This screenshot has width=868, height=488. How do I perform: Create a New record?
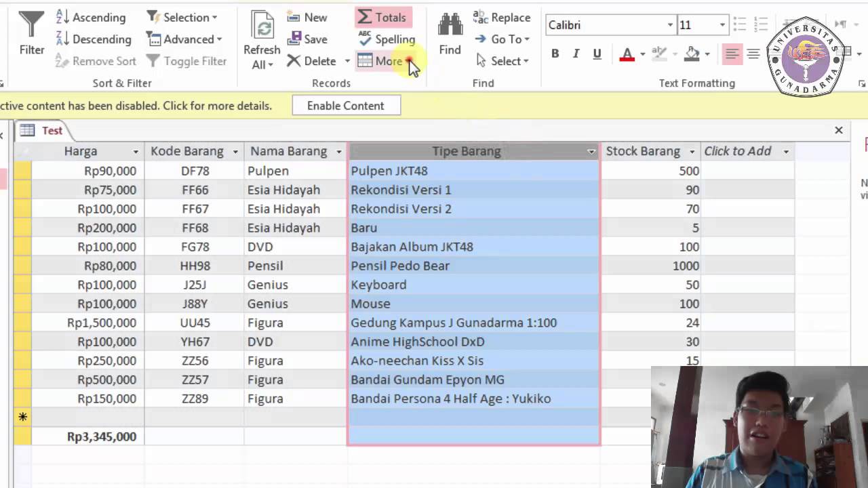(x=307, y=18)
